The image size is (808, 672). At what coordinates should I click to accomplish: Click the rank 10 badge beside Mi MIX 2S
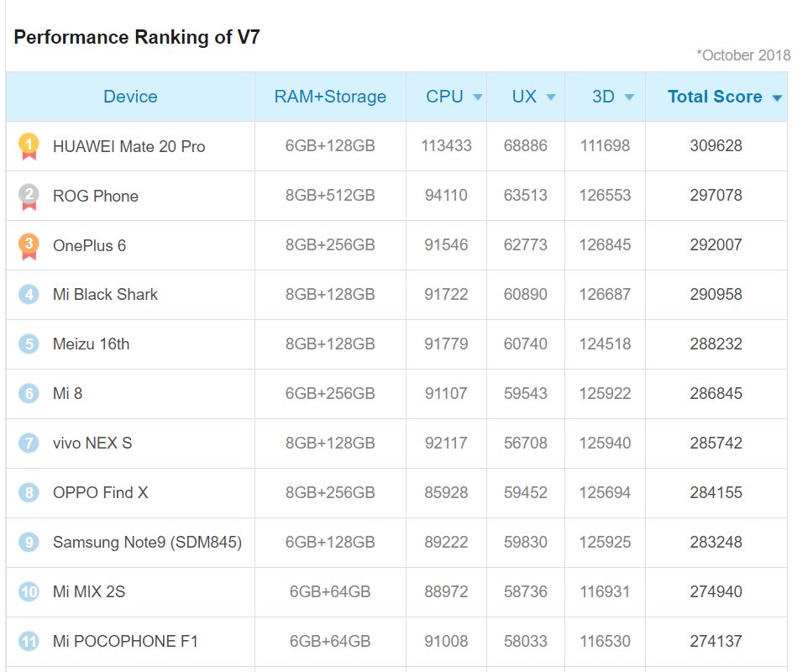[x=29, y=591]
